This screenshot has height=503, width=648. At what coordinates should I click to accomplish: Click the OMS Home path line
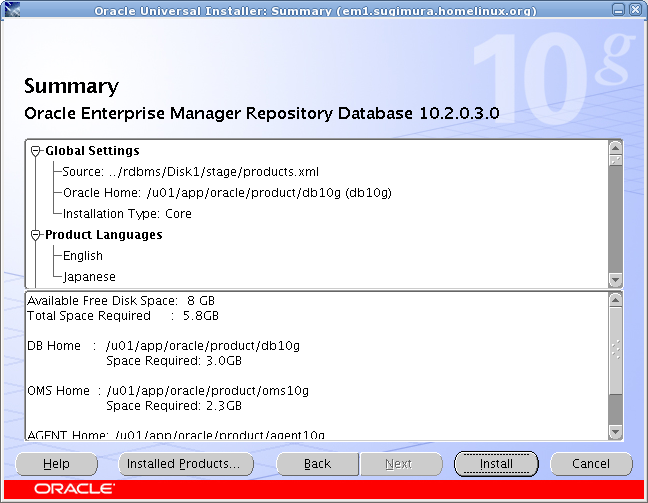click(168, 391)
